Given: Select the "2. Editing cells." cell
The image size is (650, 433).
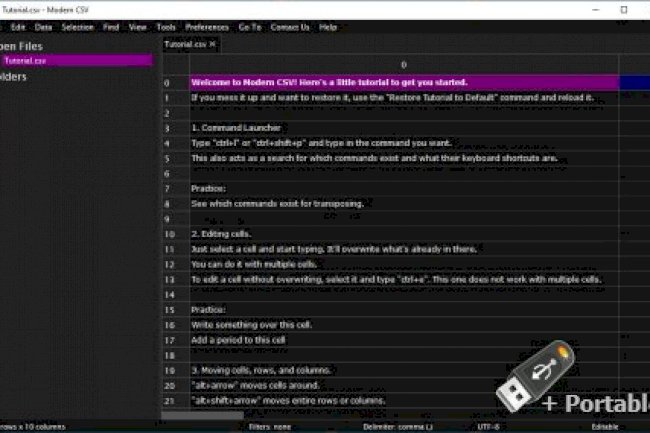Looking at the screenshot, I should [404, 234].
